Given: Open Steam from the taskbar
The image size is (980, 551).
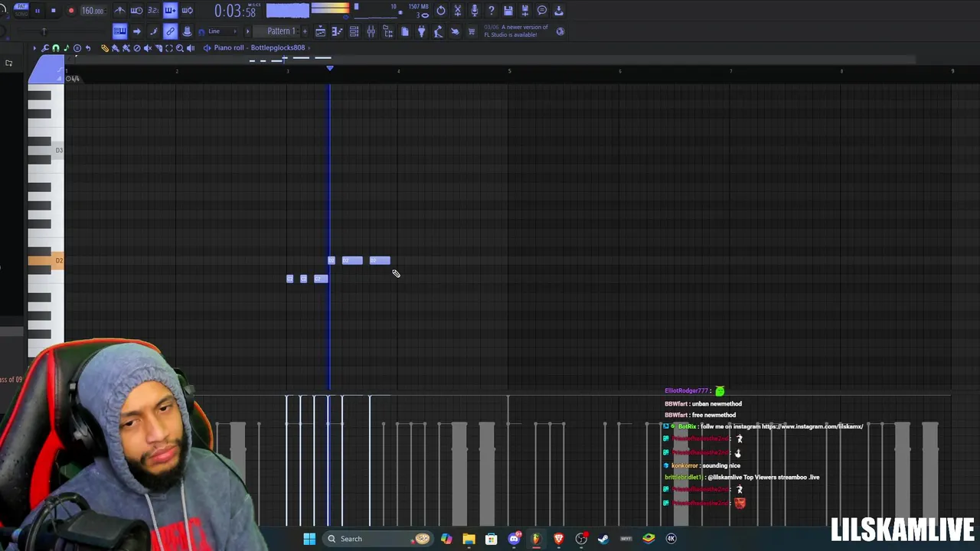Looking at the screenshot, I should point(603,539).
